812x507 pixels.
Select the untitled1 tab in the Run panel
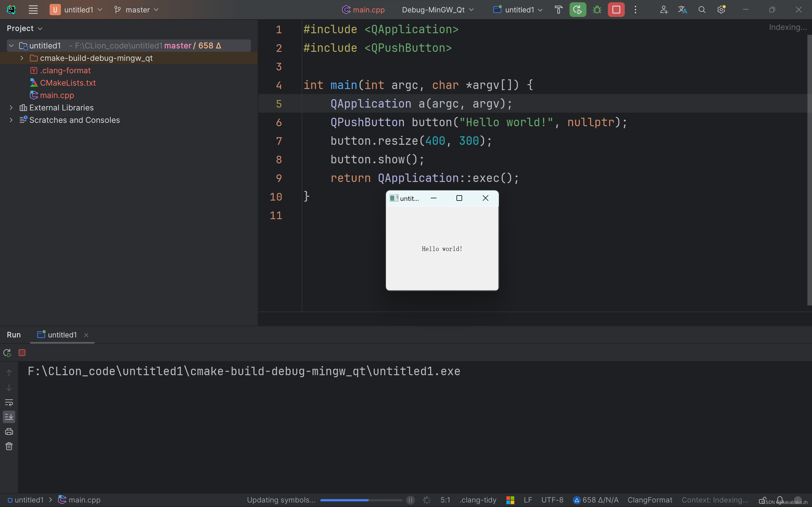coord(62,335)
